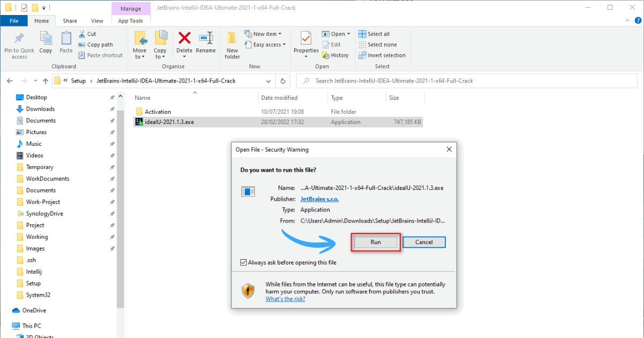The image size is (644, 338).
Task: Select Pictures in the navigation pane
Action: [36, 132]
